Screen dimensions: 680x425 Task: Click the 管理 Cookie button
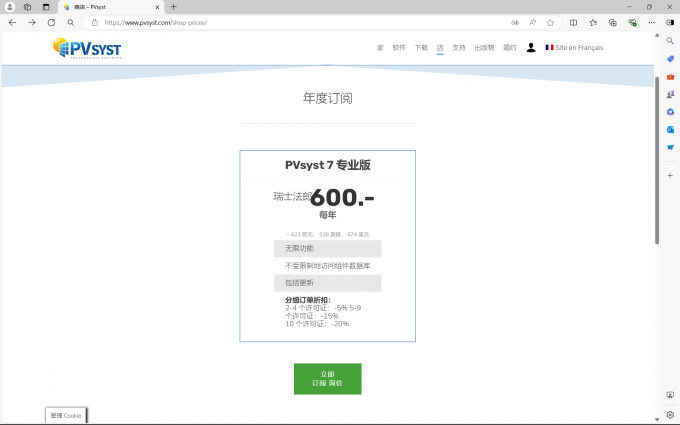[66, 415]
